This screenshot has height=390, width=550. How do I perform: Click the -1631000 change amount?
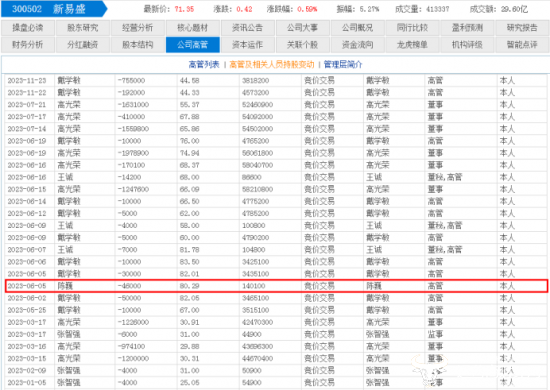point(133,105)
